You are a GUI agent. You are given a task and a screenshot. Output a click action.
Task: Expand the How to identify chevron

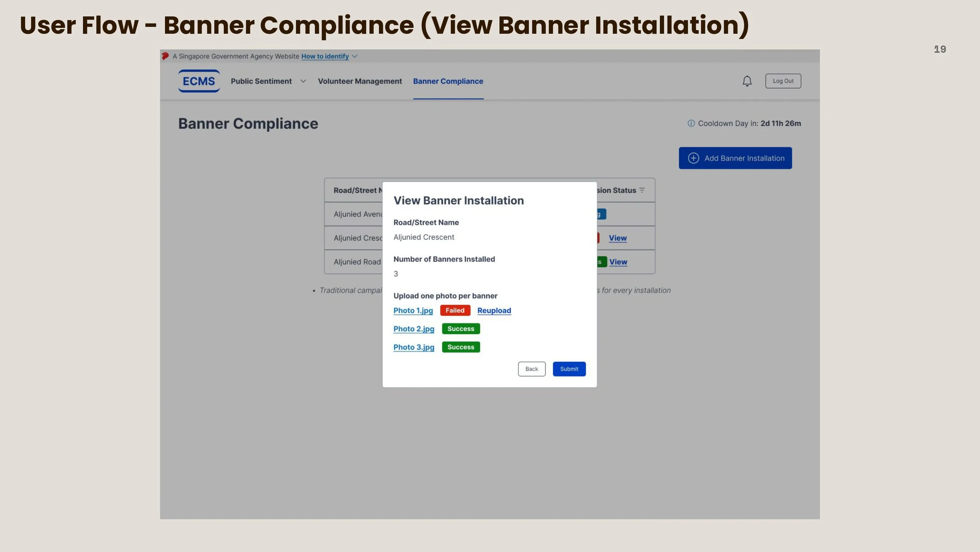355,56
